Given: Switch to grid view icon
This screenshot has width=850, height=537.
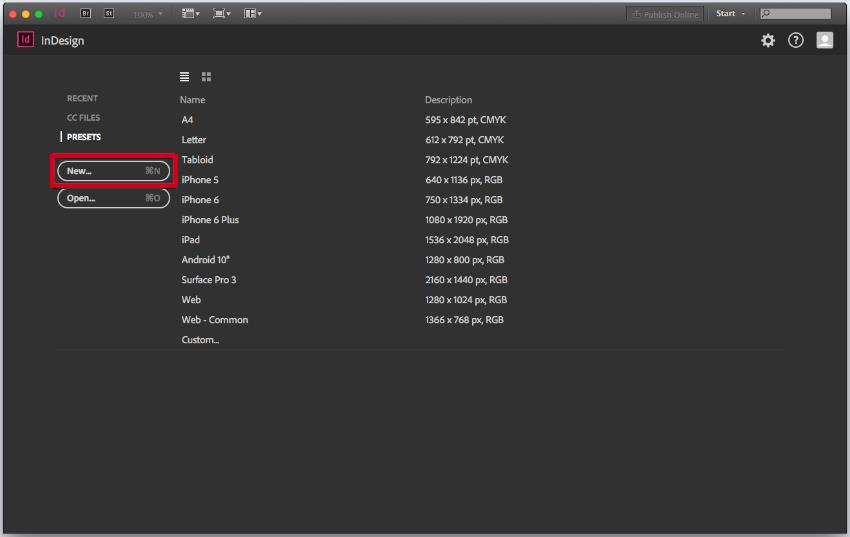Looking at the screenshot, I should [207, 77].
